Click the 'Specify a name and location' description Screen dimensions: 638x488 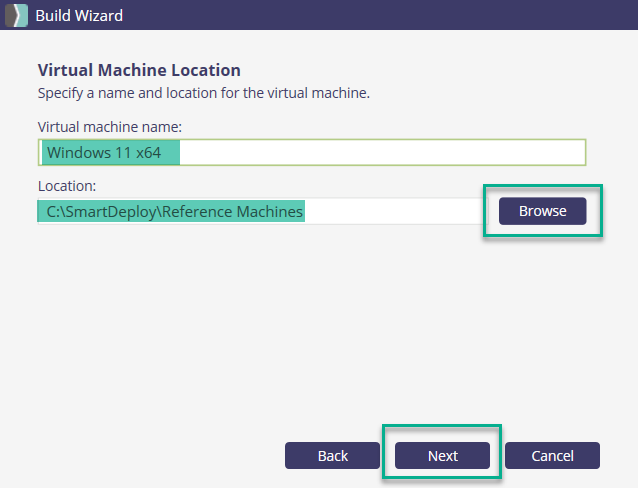pyautogui.click(x=204, y=93)
